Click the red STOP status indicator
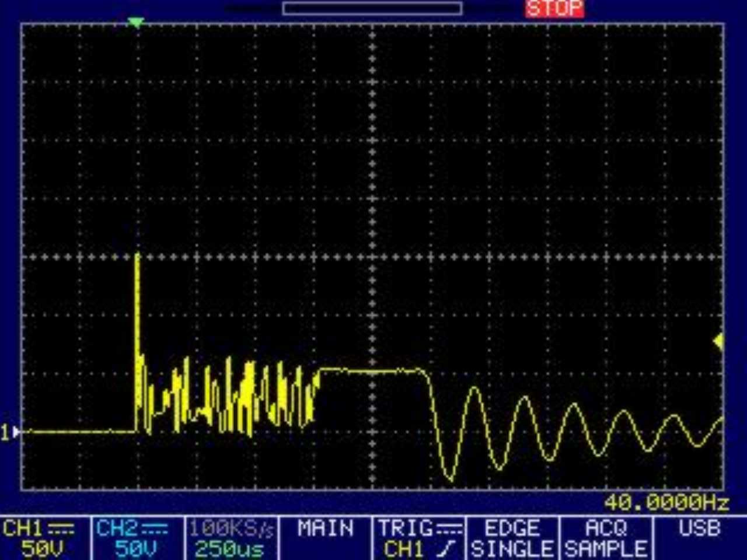The height and width of the screenshot is (560, 747). (554, 9)
